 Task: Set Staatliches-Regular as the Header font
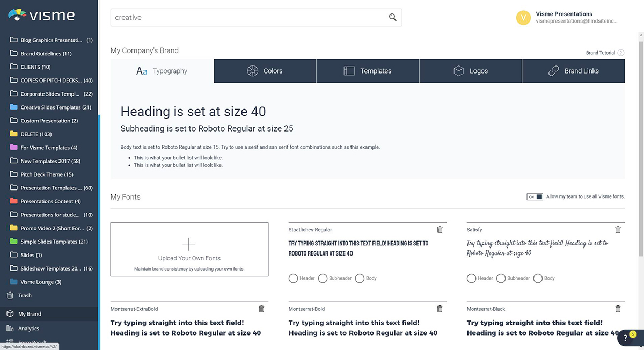294,278
